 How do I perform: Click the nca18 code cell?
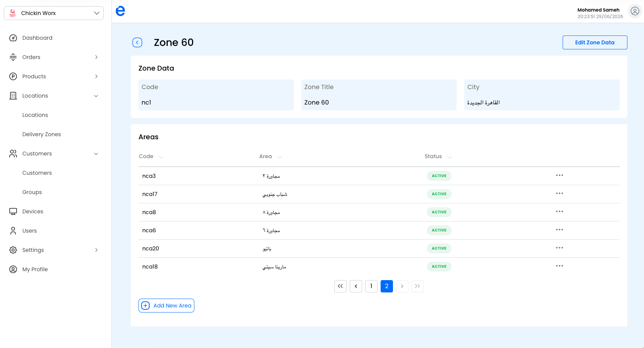click(150, 267)
